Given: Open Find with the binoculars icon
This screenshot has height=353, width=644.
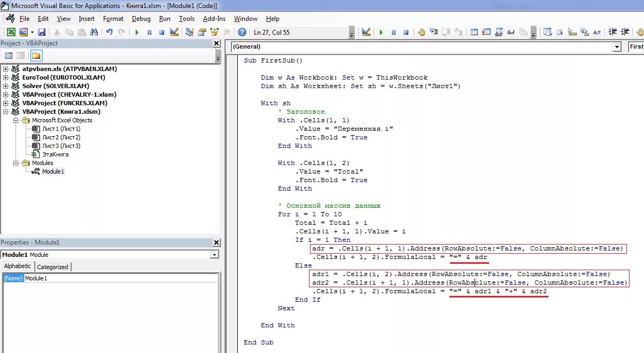Looking at the screenshot, I should 94,32.
